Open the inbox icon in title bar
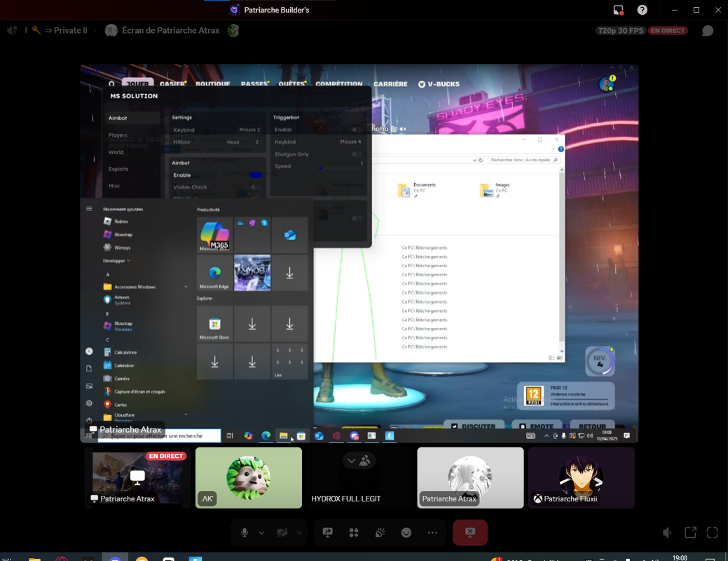 click(618, 10)
